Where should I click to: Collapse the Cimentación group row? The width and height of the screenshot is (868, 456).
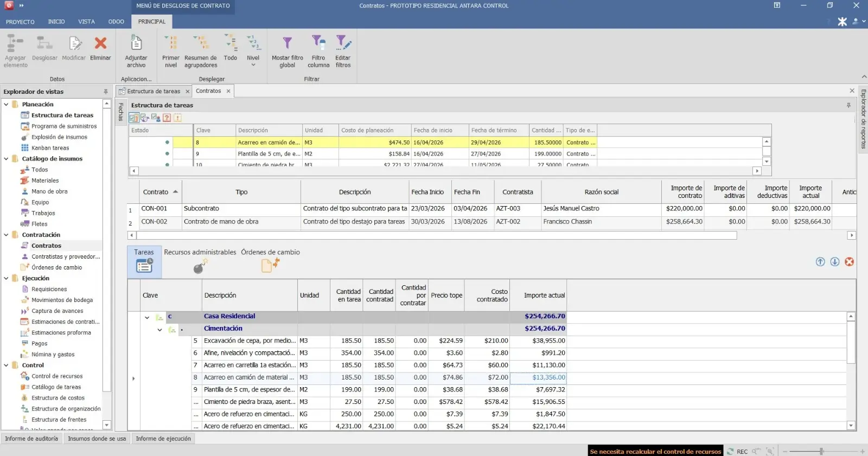pyautogui.click(x=159, y=330)
